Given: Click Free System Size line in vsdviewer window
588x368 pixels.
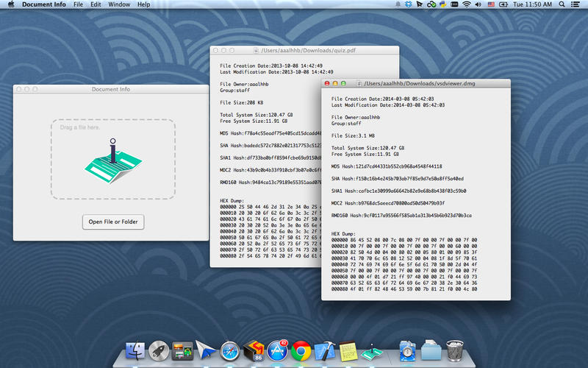Looking at the screenshot, I should click(365, 154).
